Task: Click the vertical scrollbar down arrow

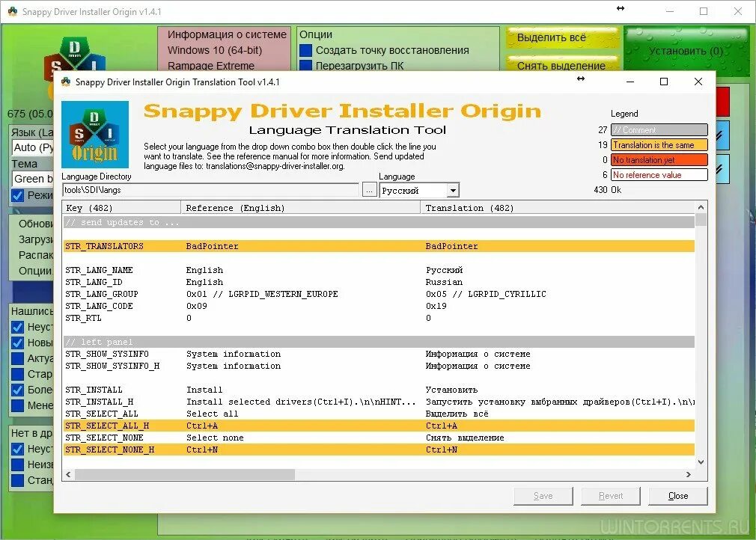Action: coord(701,462)
